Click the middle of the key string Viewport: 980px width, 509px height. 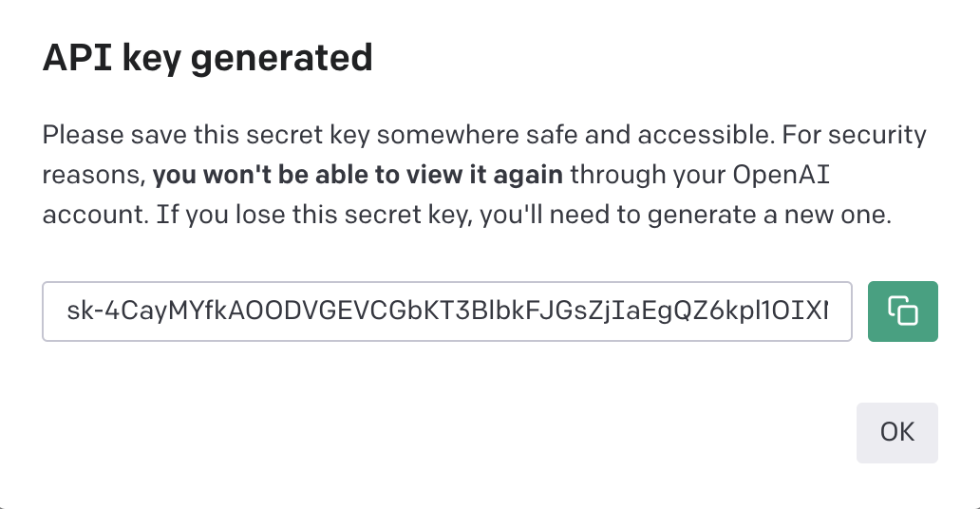pyautogui.click(x=446, y=311)
